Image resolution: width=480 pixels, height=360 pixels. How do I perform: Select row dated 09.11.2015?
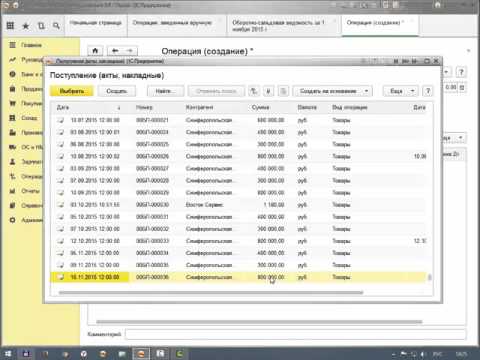(x=239, y=265)
